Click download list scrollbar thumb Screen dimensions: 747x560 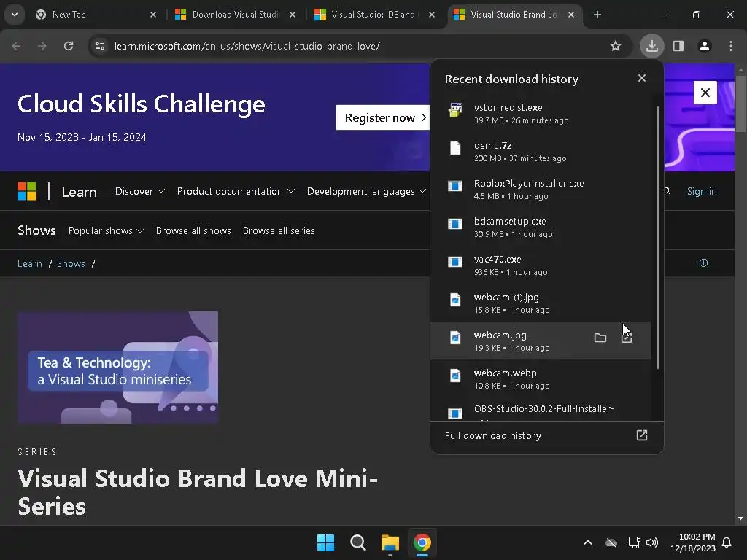(x=658, y=238)
